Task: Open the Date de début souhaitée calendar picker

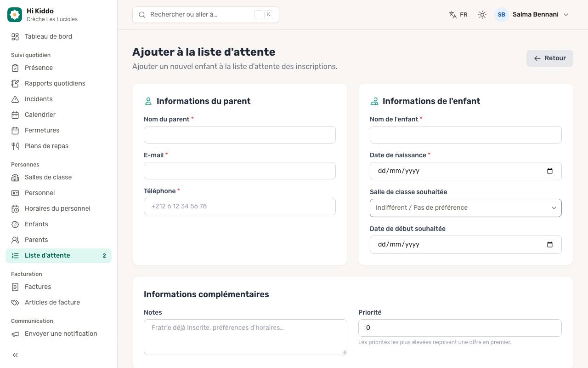Action: click(550, 245)
